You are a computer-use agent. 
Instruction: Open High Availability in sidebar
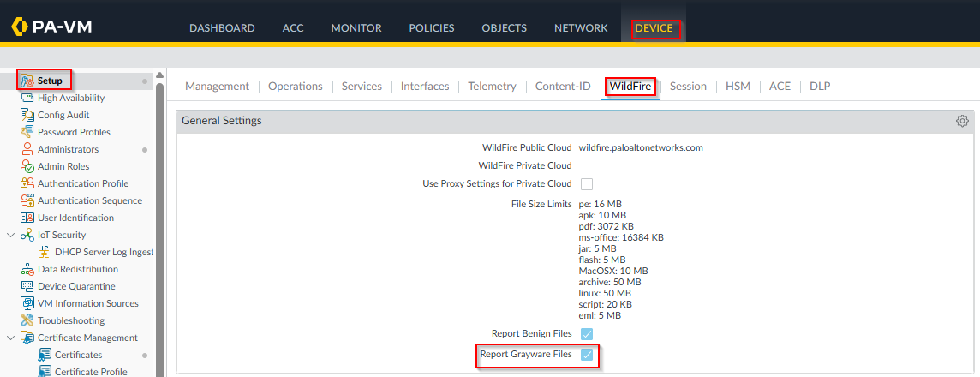tap(70, 98)
